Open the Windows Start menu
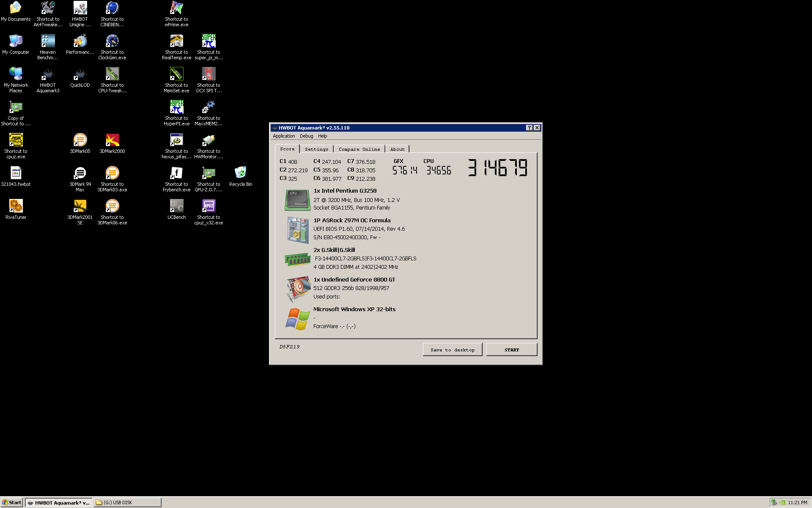 coord(12,502)
